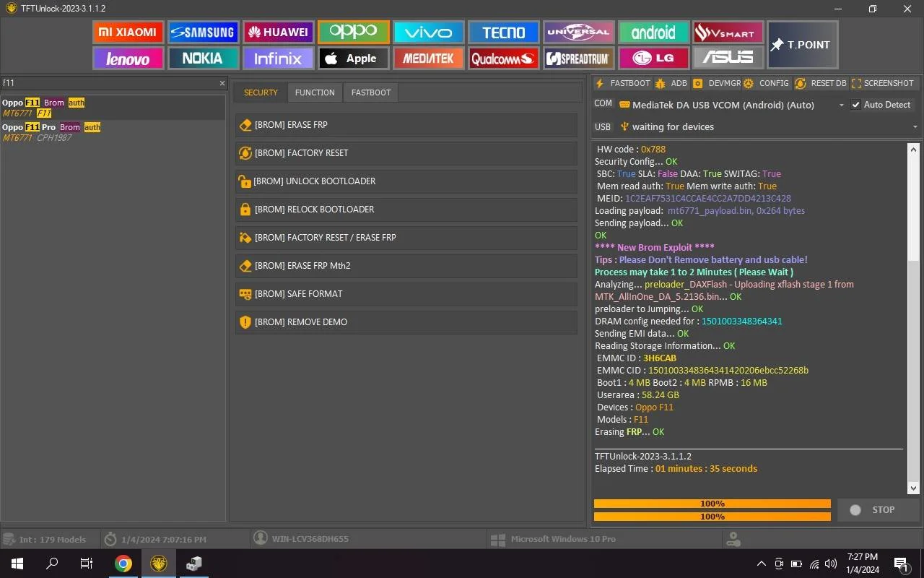Click the RESET DB toolbar button
Image resolution: width=924 pixels, height=578 pixels.
(x=820, y=83)
